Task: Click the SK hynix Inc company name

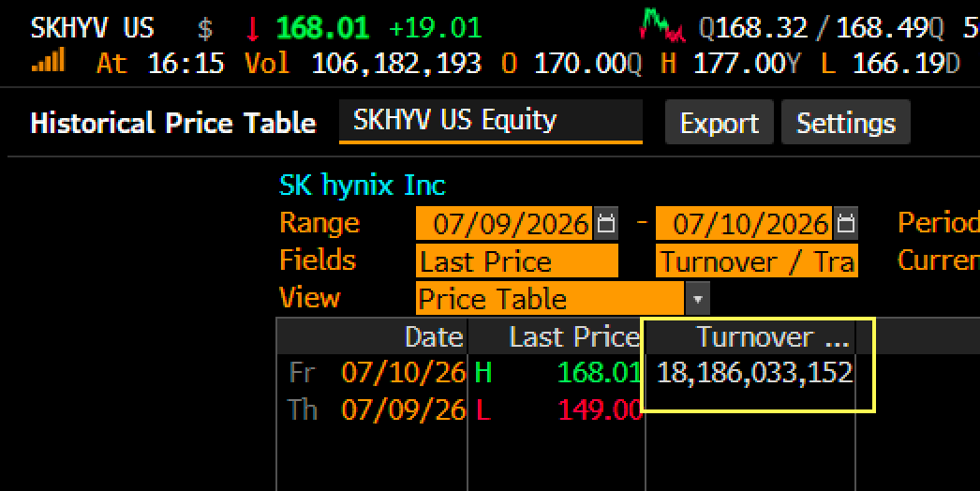Action: pyautogui.click(x=363, y=186)
